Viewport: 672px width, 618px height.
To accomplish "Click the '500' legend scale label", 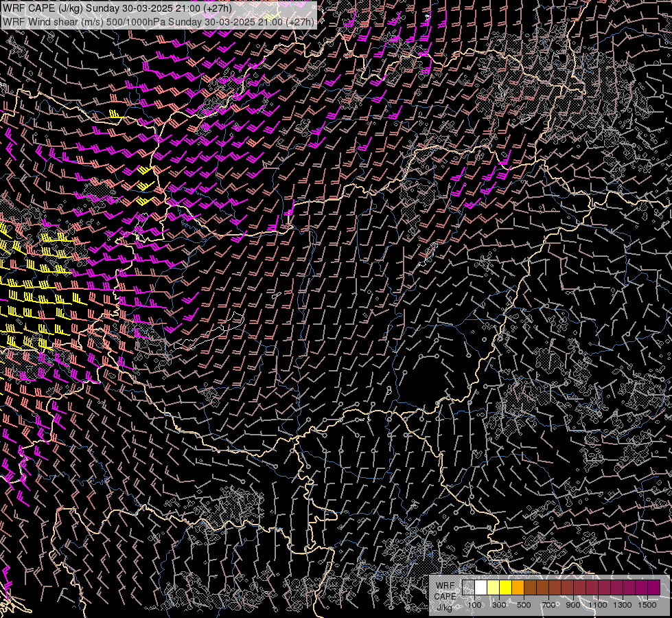I will click(x=524, y=605).
